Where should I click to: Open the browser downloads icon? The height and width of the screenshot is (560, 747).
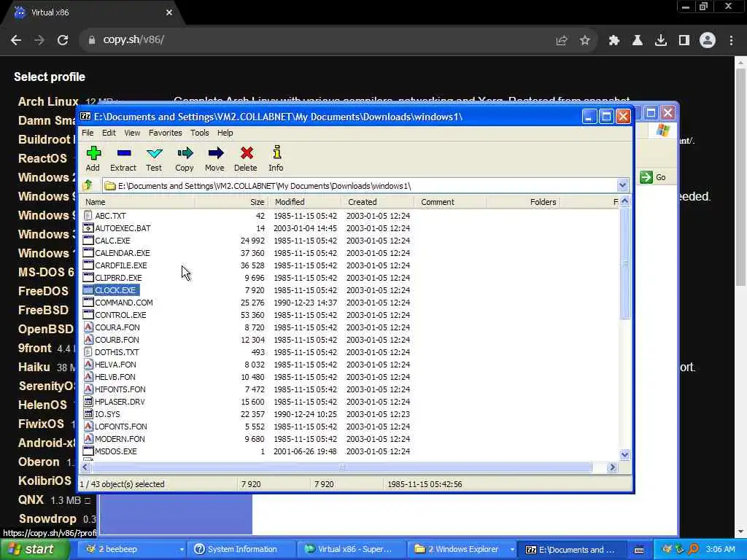coord(661,41)
